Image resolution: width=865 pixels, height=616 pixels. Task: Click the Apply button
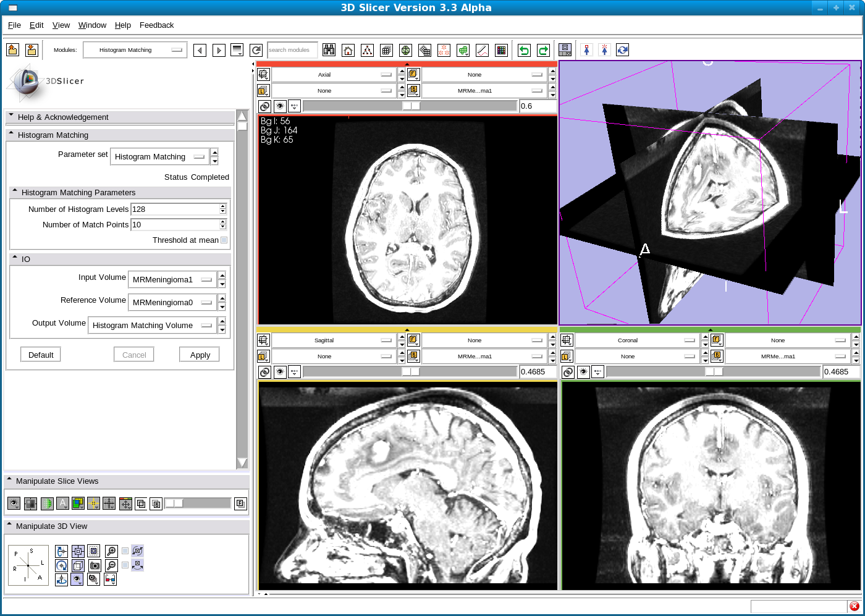[x=200, y=355]
